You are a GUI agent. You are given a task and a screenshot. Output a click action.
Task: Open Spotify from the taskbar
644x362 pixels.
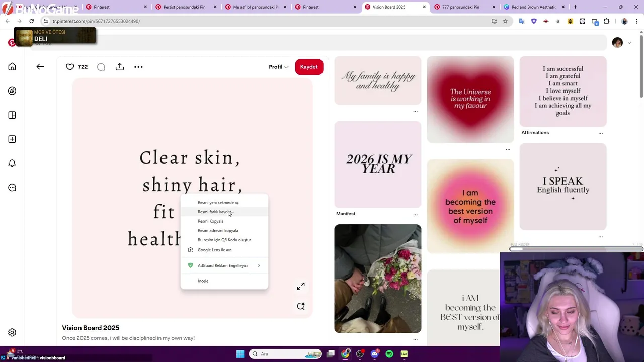[x=389, y=354]
